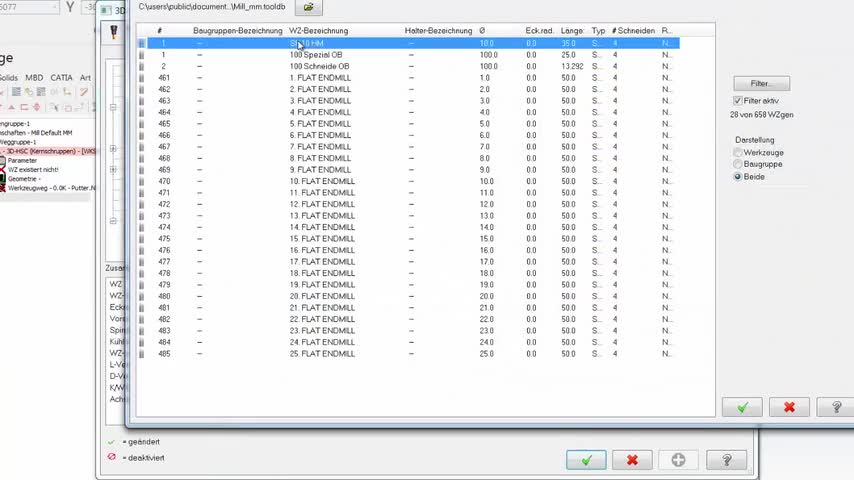The height and width of the screenshot is (480, 854).
Task: Open help with lower question mark button
Action: tap(726, 460)
